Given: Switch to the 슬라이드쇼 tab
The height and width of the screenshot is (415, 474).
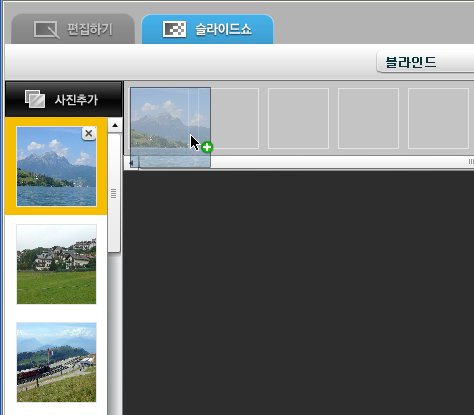Looking at the screenshot, I should [207, 29].
